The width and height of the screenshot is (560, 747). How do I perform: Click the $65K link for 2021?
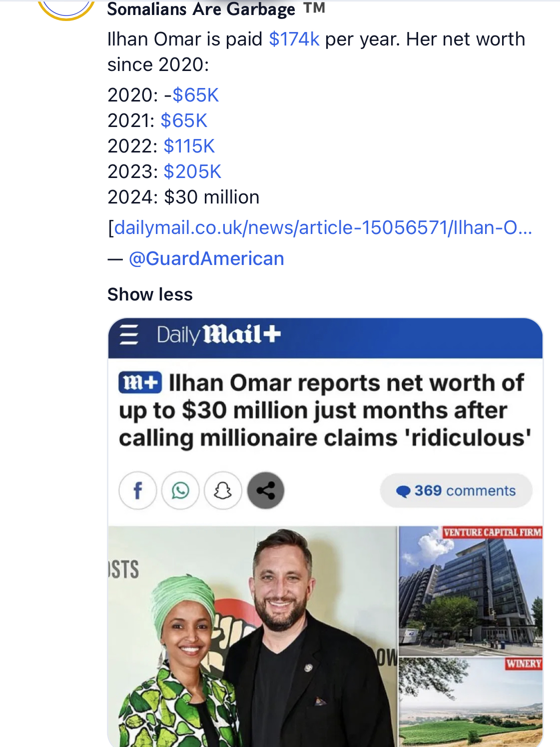(184, 120)
